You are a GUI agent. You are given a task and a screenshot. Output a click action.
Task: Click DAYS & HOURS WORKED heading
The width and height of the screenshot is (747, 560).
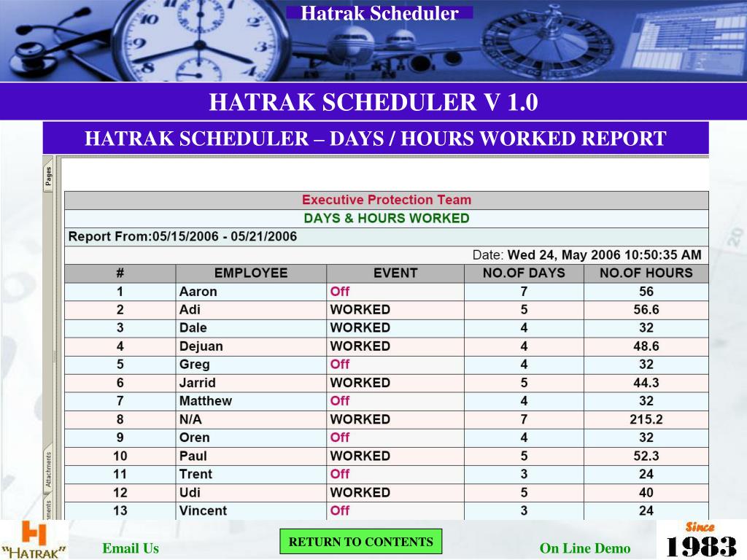387,218
